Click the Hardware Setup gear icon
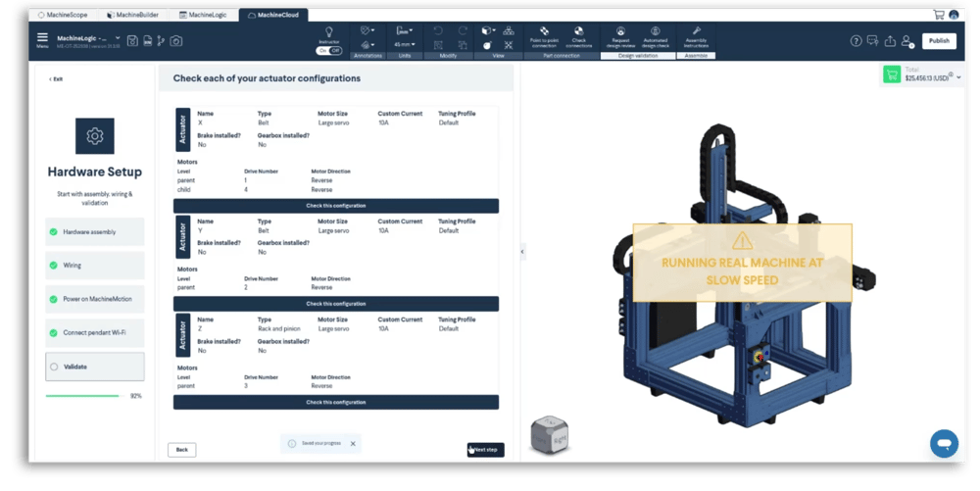Screen dimensions: 980x491 coord(95,135)
